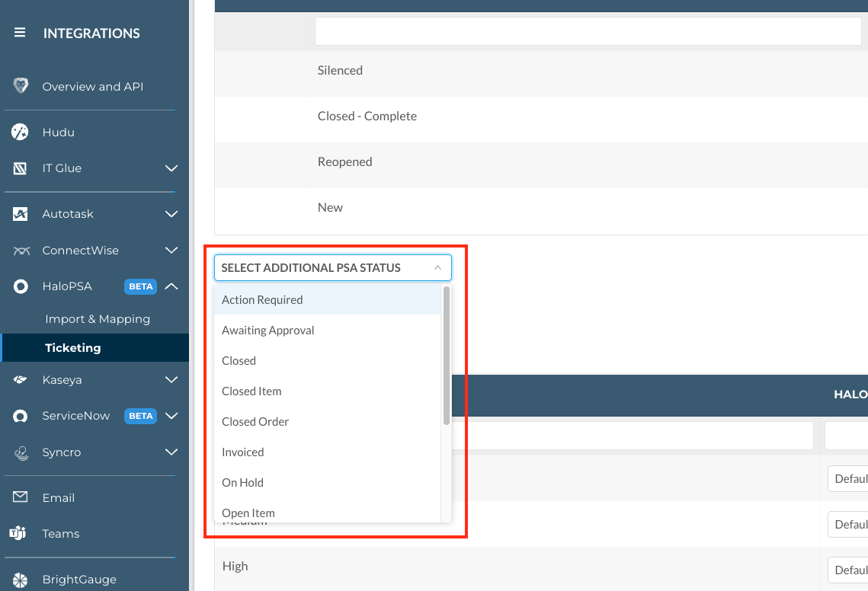Click the Email envelope icon
Image resolution: width=868 pixels, height=591 pixels.
point(20,497)
